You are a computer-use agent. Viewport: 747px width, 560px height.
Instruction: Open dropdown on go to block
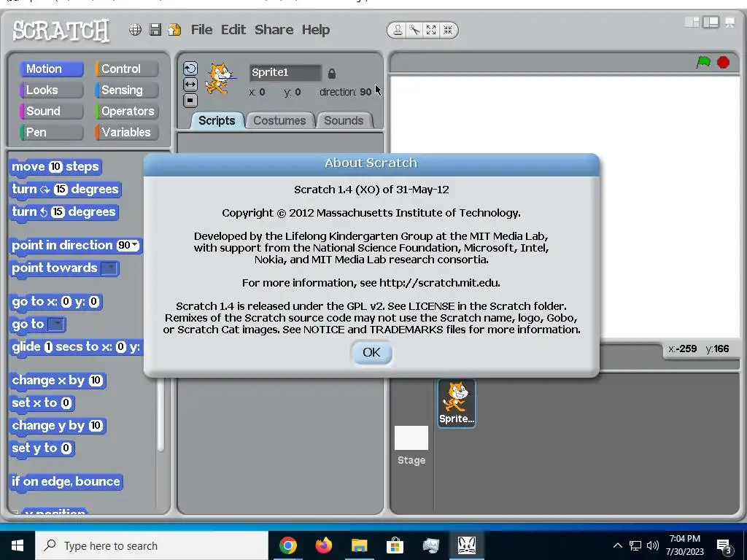click(56, 324)
